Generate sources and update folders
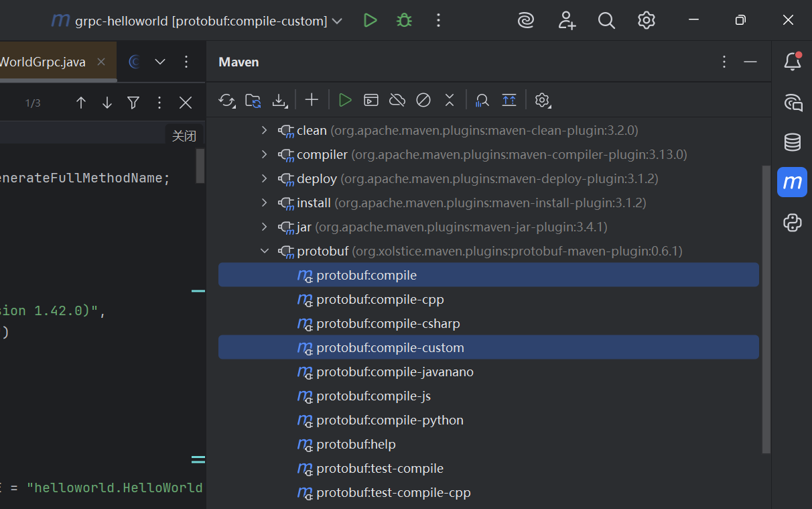 coord(253,100)
